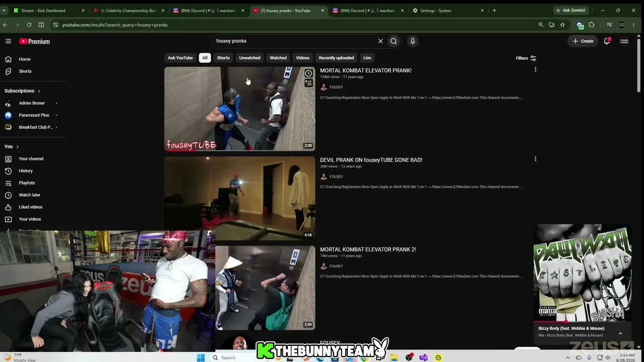Toggle Chrome side panel button
The height and width of the screenshot is (362, 644).
point(41,25)
